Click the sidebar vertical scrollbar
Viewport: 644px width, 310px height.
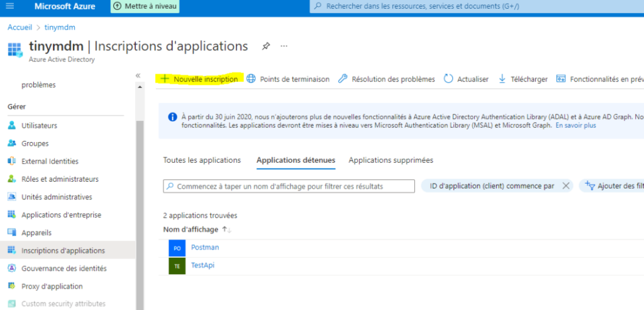[140, 214]
